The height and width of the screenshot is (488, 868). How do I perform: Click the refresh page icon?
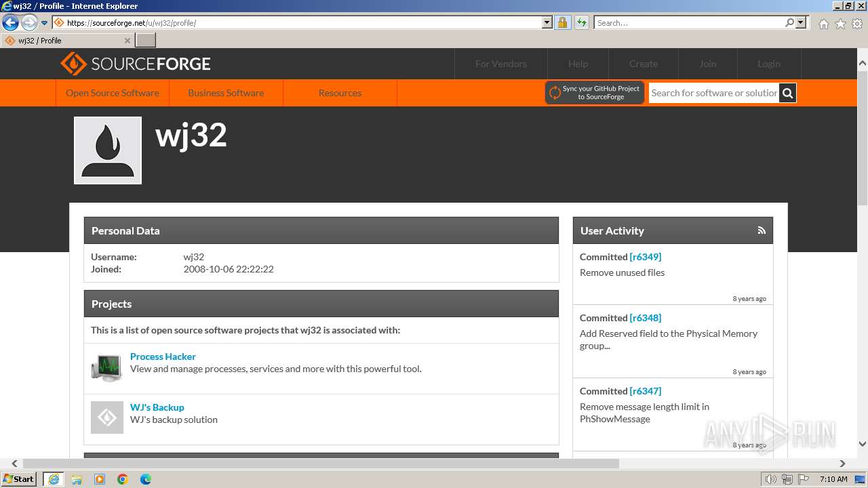[581, 23]
